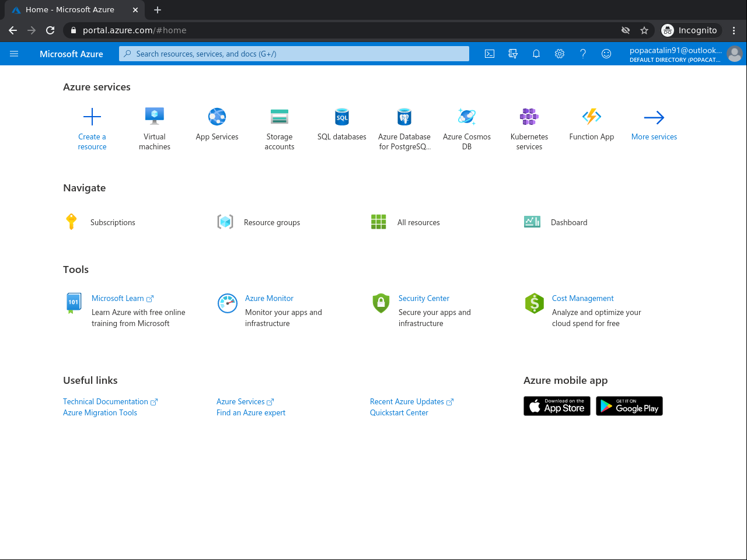Open the Quickstart Center link
The height and width of the screenshot is (560, 747).
click(x=399, y=412)
